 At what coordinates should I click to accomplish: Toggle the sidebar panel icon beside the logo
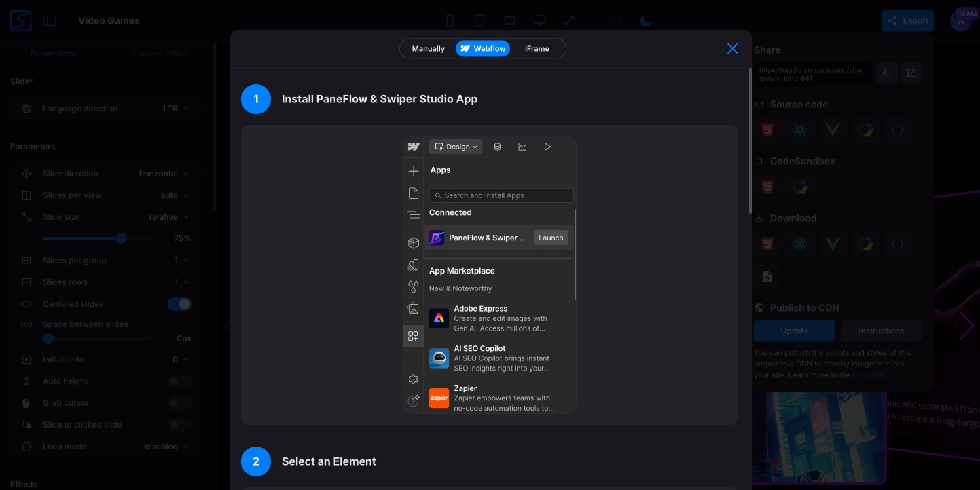pyautogui.click(x=50, y=20)
